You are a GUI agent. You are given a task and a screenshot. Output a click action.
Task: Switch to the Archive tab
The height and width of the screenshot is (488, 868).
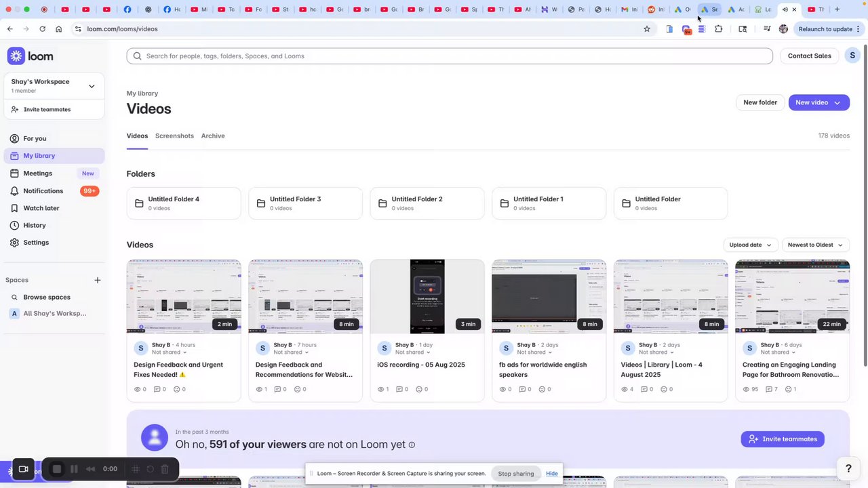213,136
